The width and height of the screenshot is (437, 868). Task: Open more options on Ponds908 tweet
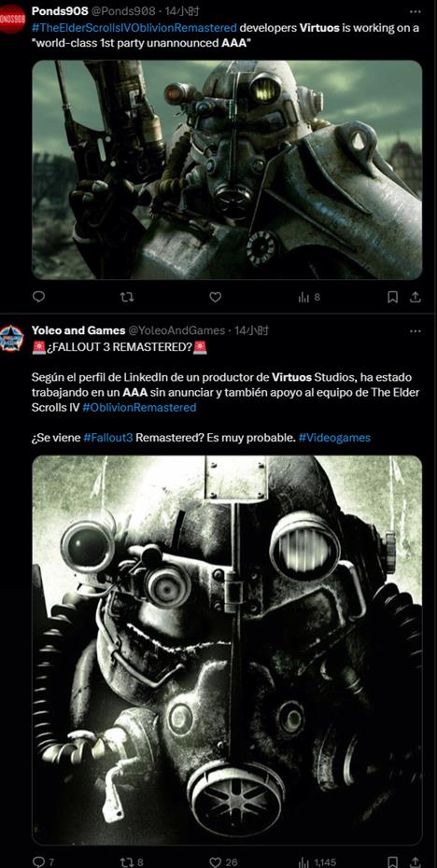[x=415, y=11]
